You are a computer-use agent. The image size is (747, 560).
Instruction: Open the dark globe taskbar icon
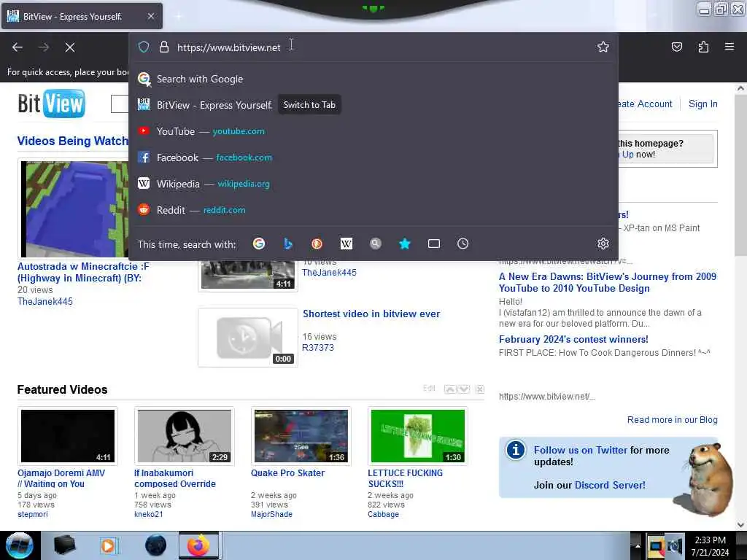pyautogui.click(x=156, y=545)
